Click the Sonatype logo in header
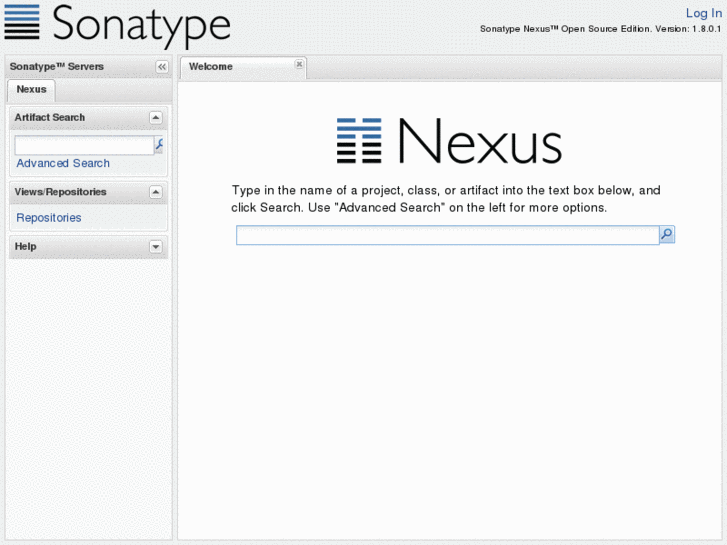The width and height of the screenshot is (727, 545). tap(117, 25)
